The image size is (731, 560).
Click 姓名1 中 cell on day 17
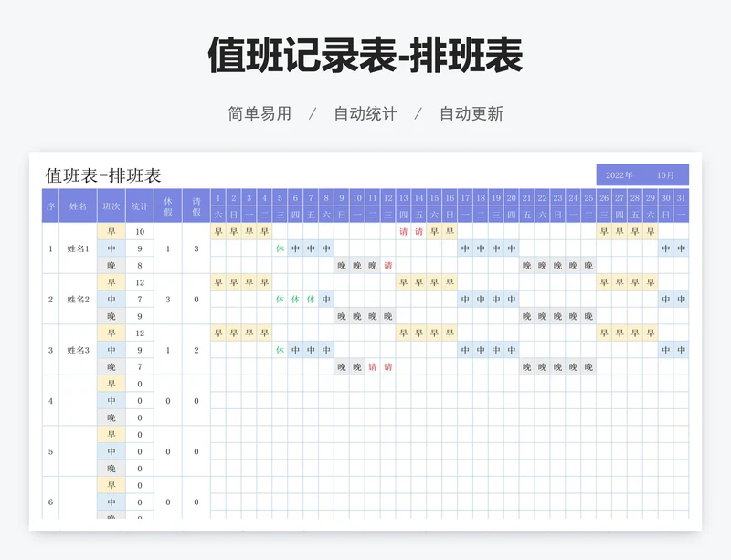point(465,248)
